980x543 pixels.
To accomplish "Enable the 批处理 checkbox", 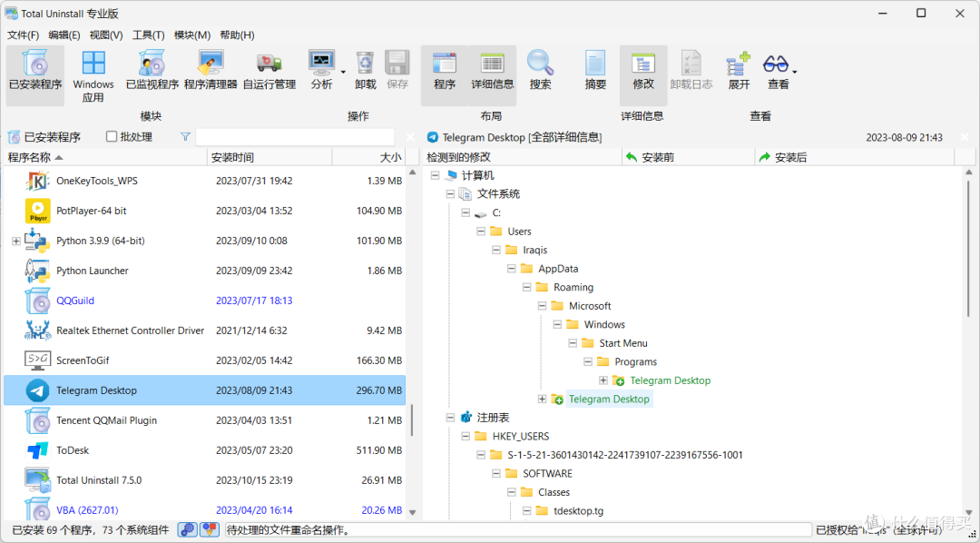I will click(112, 136).
